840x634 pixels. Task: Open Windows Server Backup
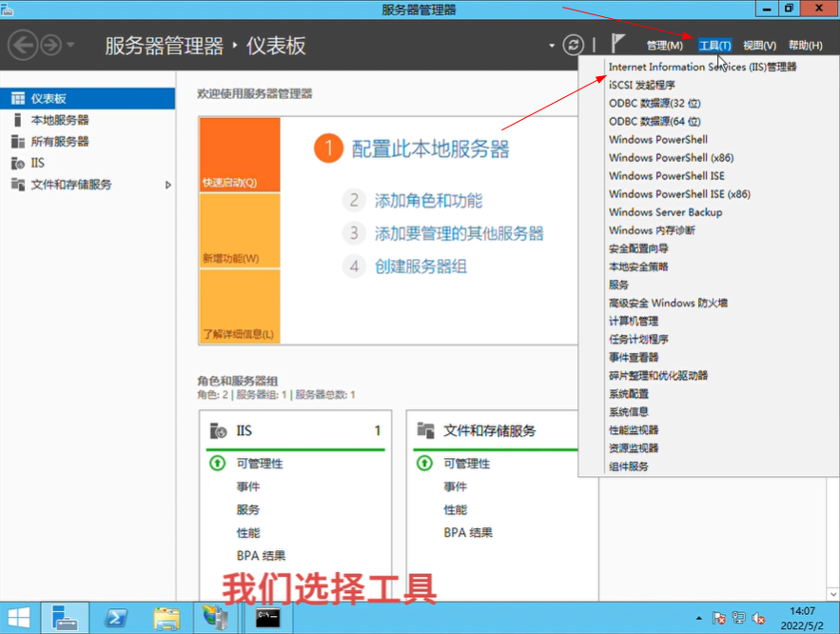(x=665, y=212)
